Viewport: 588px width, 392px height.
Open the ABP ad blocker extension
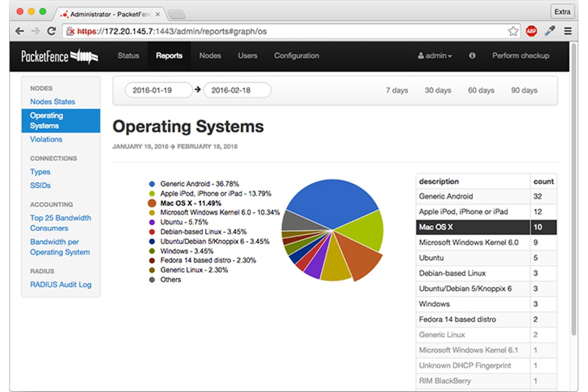[x=531, y=31]
